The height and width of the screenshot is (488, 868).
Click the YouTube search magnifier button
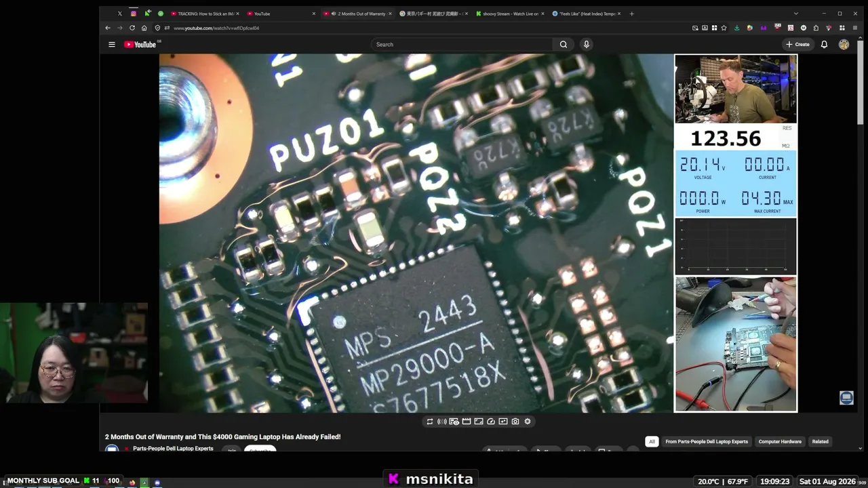pos(563,45)
